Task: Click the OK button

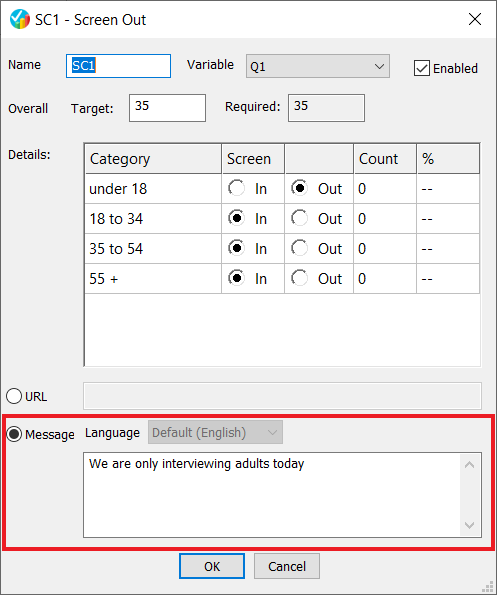Action: 212,566
